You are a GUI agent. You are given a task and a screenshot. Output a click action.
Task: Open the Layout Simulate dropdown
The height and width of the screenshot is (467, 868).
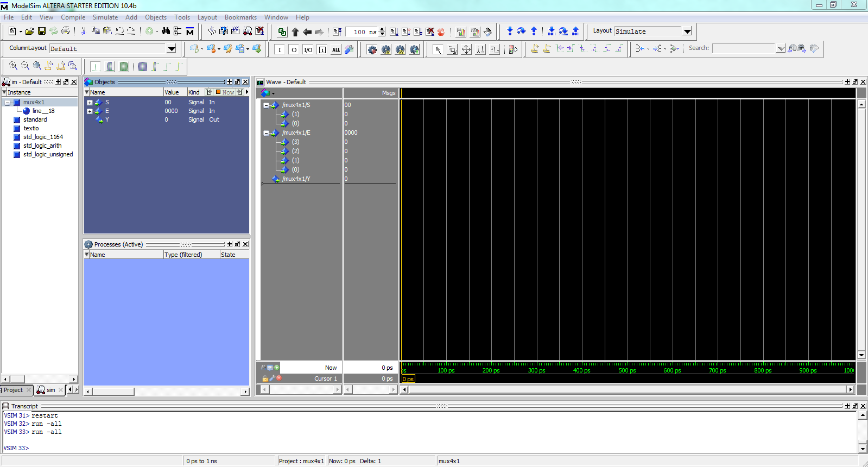[x=687, y=31]
